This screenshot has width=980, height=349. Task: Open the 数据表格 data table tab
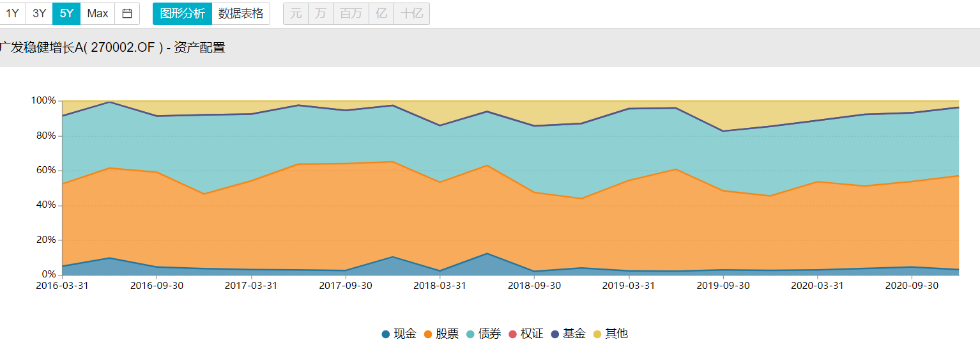pos(241,13)
